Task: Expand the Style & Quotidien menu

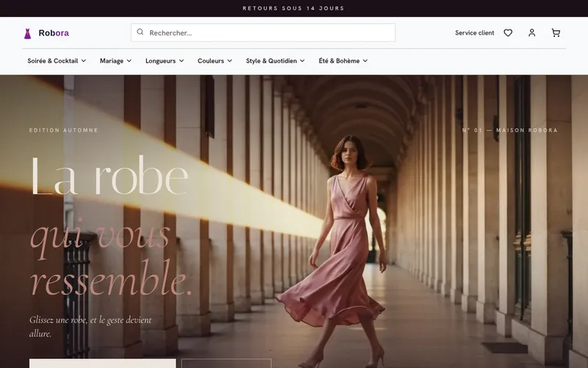Action: tap(275, 61)
